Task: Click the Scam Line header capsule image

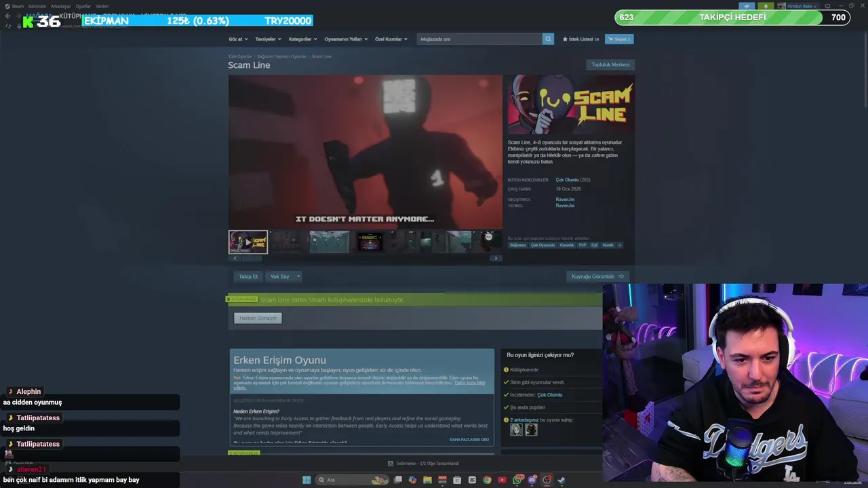Action: click(x=571, y=104)
